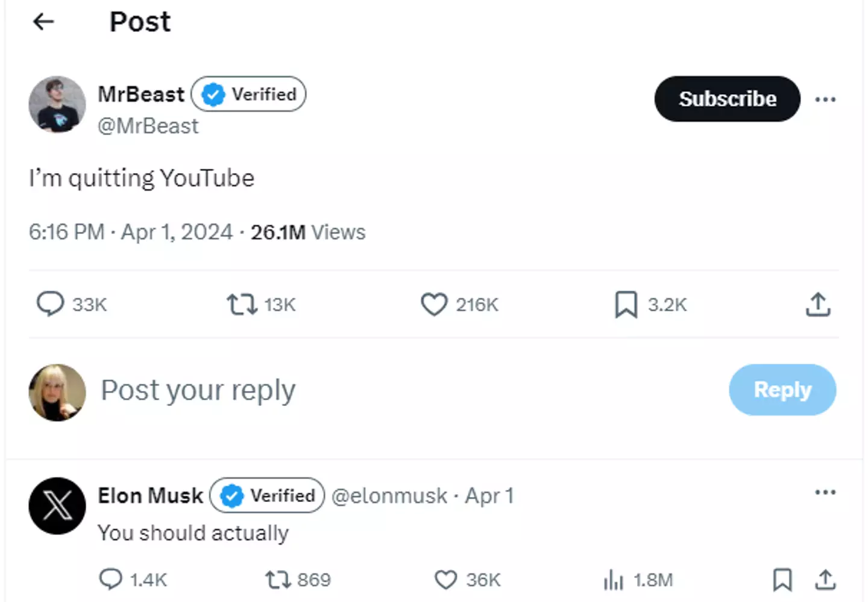Bookmark MrBeast's post
Image resolution: width=868 pixels, height=602 pixels.
point(626,305)
